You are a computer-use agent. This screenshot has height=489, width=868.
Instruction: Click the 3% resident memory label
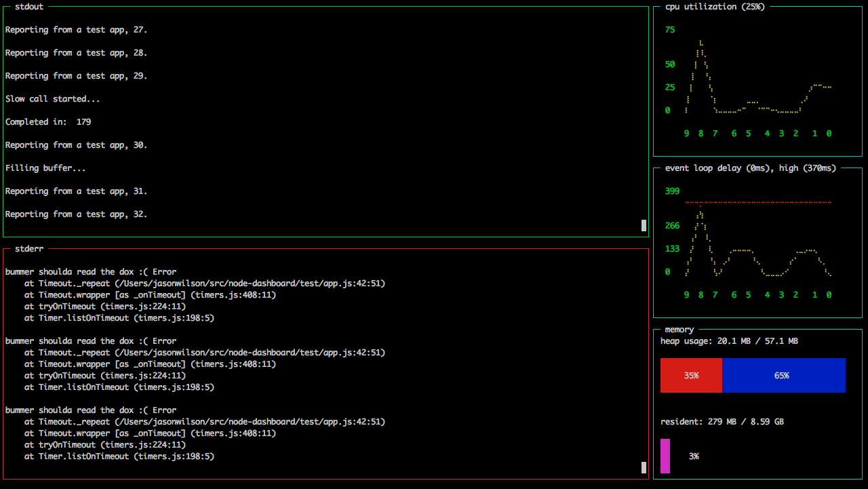(694, 456)
